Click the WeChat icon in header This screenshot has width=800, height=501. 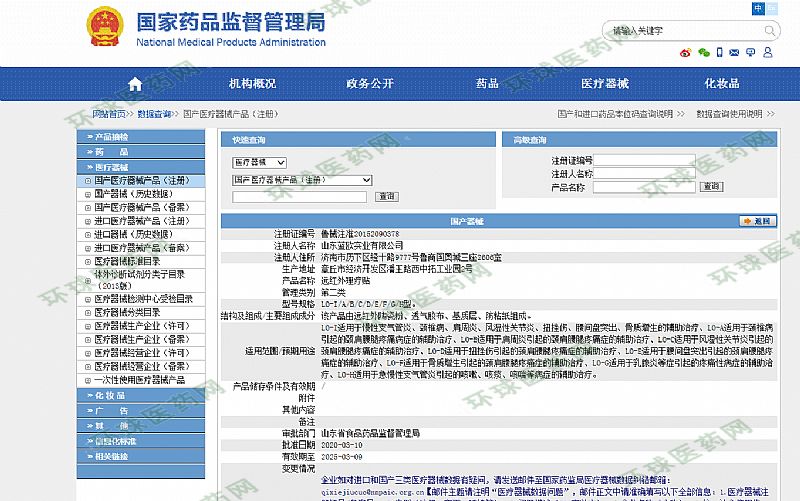pyautogui.click(x=704, y=52)
